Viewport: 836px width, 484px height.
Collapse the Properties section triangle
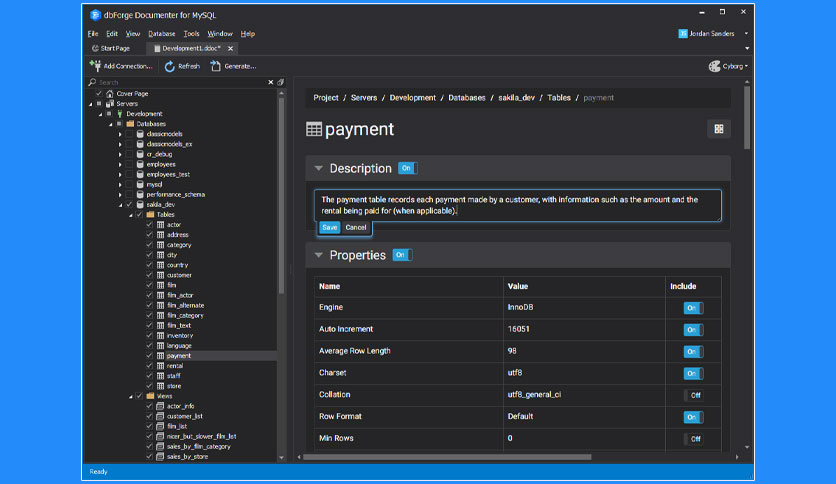(318, 255)
